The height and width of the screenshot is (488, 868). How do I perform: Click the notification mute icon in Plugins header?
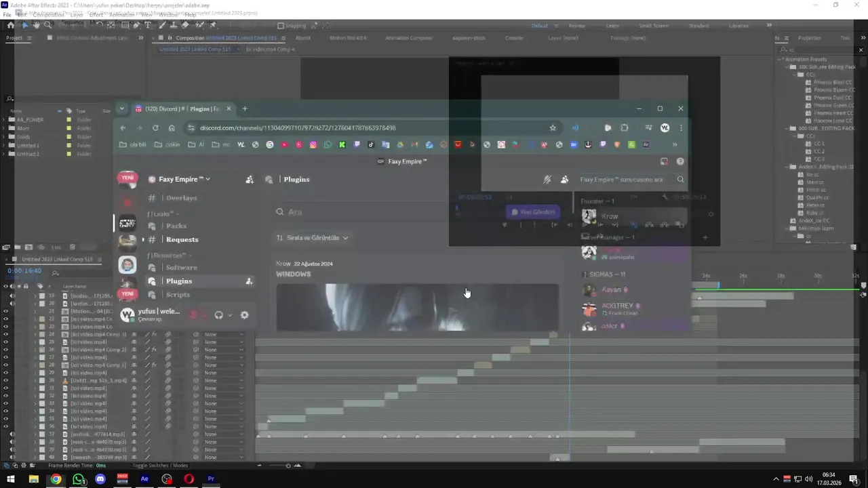[x=547, y=180]
